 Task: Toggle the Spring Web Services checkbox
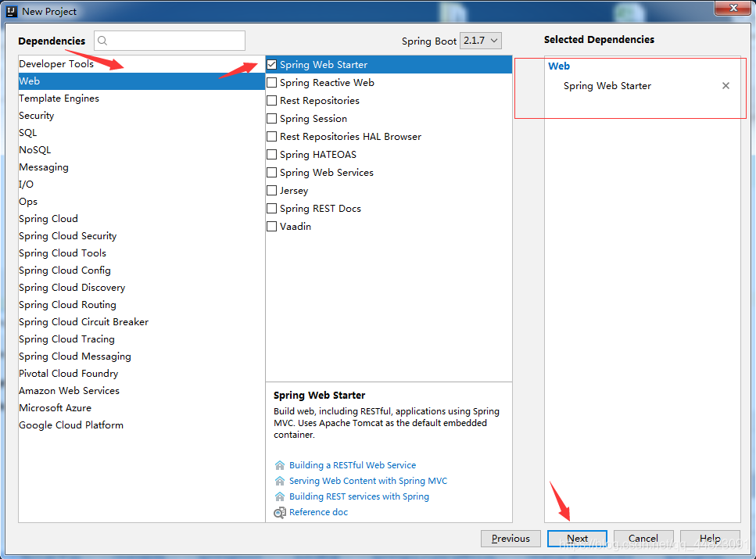[272, 172]
